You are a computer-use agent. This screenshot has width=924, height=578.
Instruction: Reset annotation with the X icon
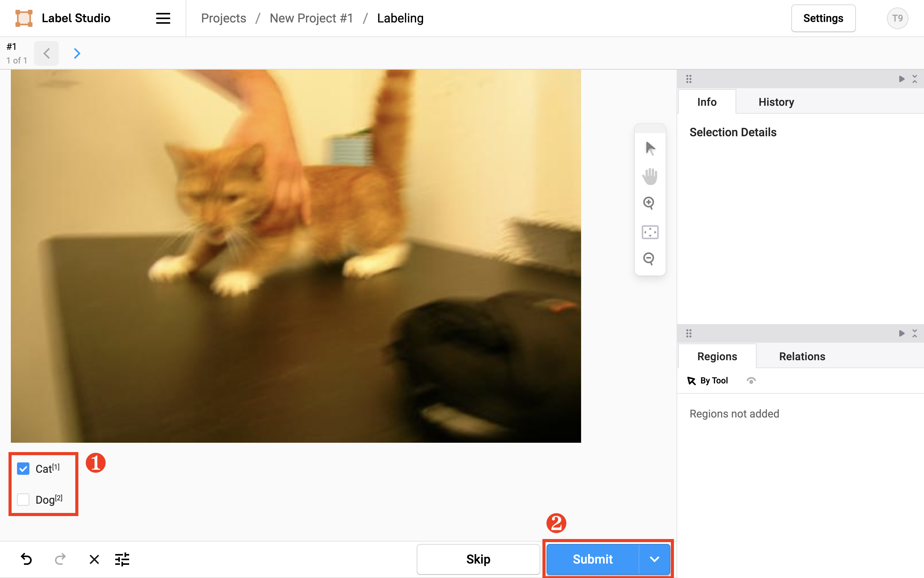[94, 560]
